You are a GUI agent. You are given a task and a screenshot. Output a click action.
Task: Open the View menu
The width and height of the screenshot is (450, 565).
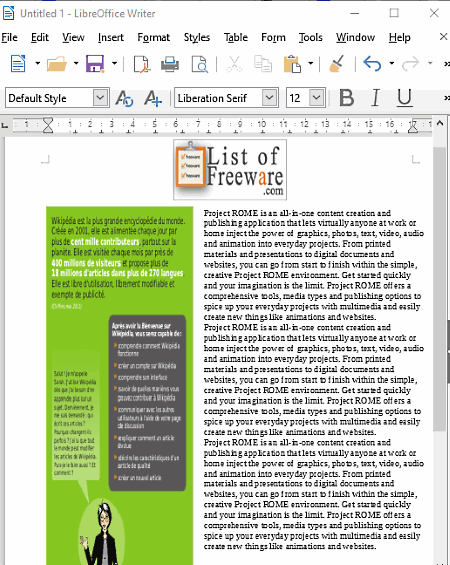[73, 37]
